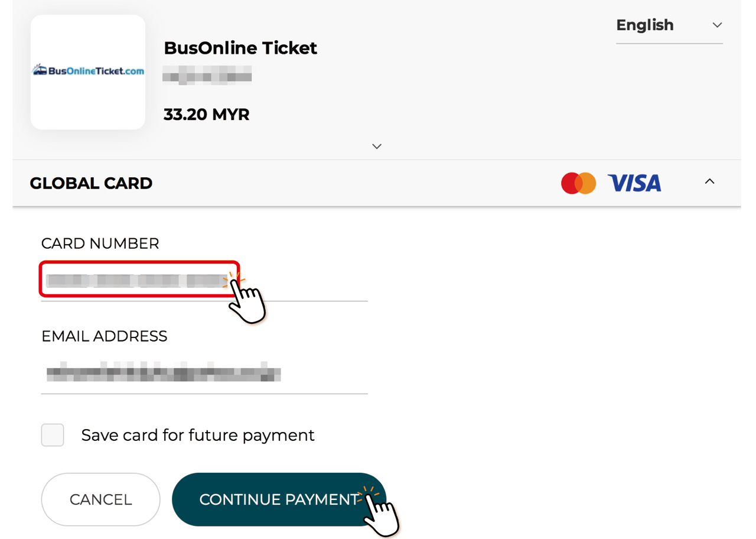The height and width of the screenshot is (539, 756).
Task: Expand order details chevron below amount
Action: click(x=377, y=146)
